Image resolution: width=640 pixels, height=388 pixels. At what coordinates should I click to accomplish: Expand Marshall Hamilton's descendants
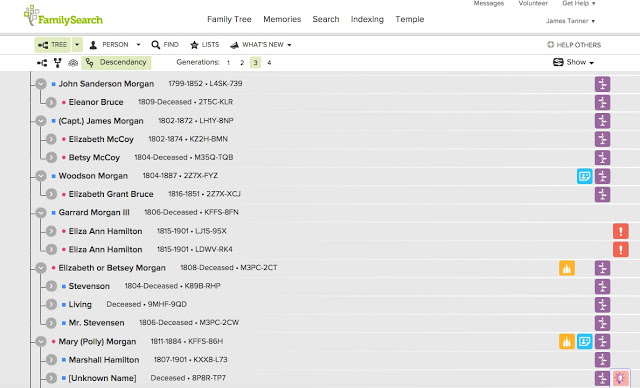click(51, 360)
